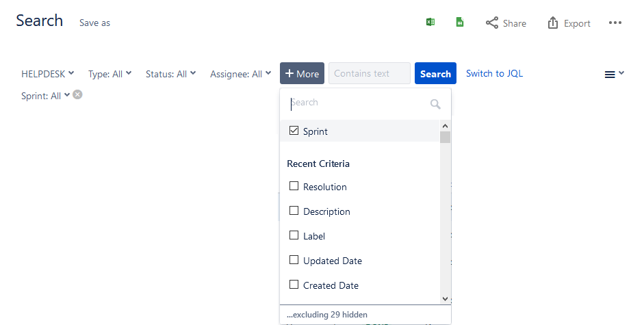Open in Excel via green Excel icon
This screenshot has width=644, height=325.
[430, 22]
